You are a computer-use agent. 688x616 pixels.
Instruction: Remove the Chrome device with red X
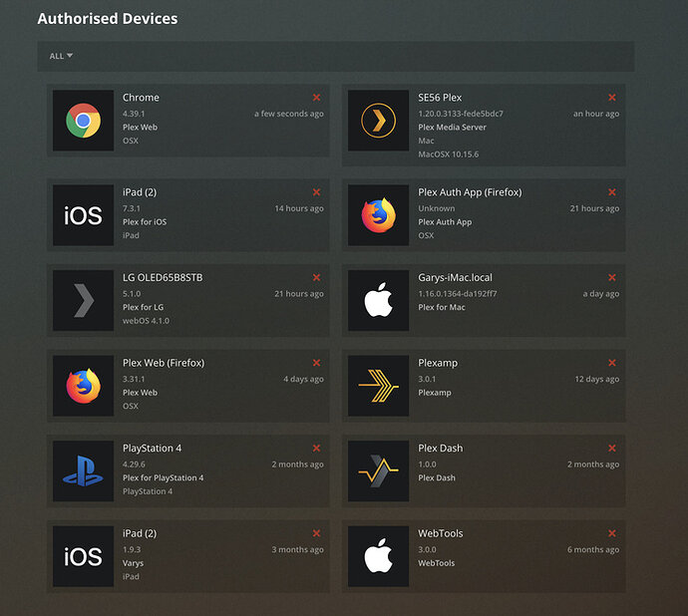[x=316, y=98]
